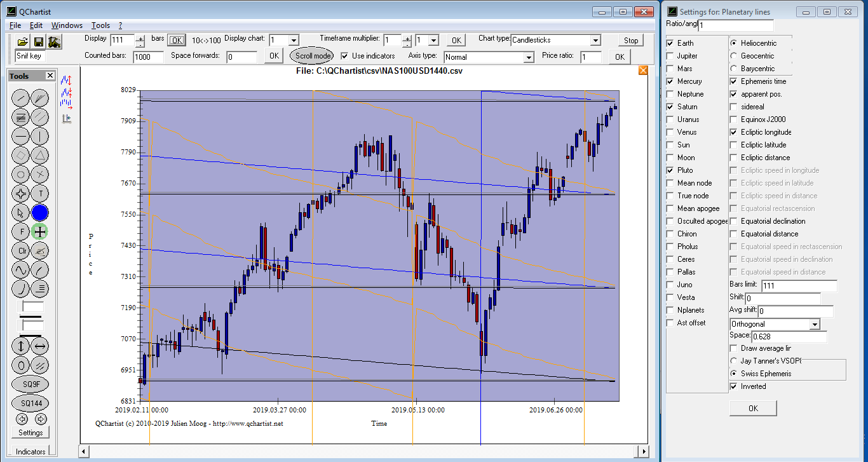Select the triangle shape tool
Image resolution: width=868 pixels, height=462 pixels.
40,155
